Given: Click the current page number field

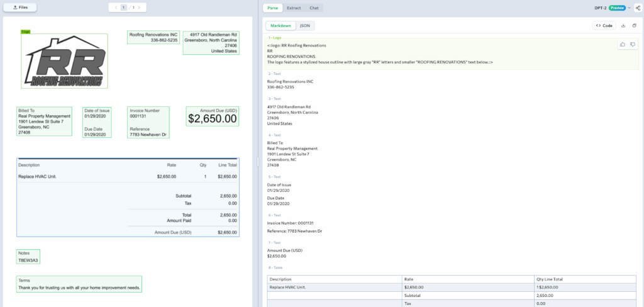Looking at the screenshot, I should pyautogui.click(x=124, y=8).
